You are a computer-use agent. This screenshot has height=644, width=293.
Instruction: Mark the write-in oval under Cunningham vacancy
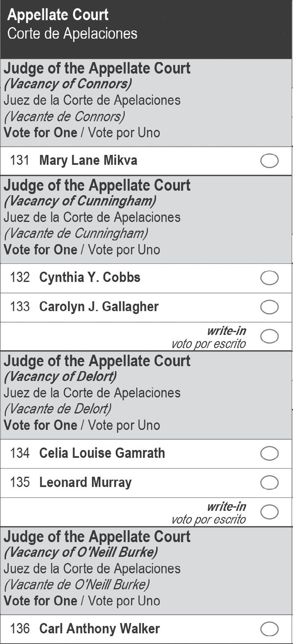[270, 336]
